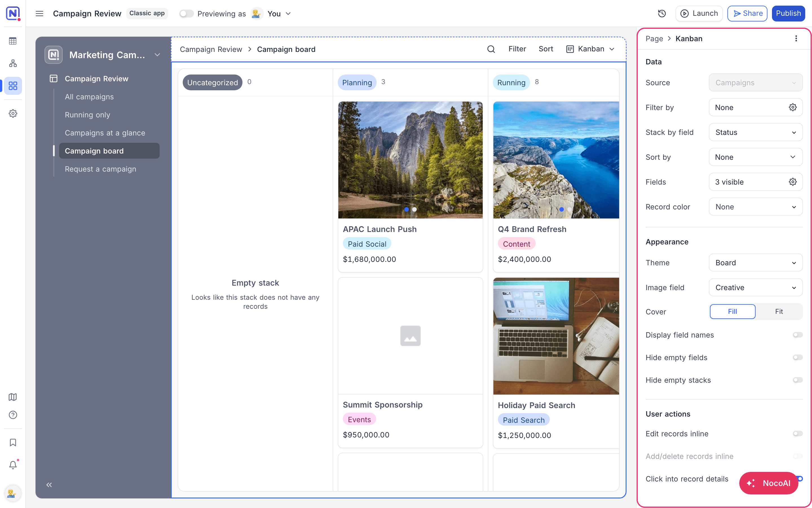The height and width of the screenshot is (508, 812).
Task: Enable Hide empty fields toggle
Action: point(798,357)
